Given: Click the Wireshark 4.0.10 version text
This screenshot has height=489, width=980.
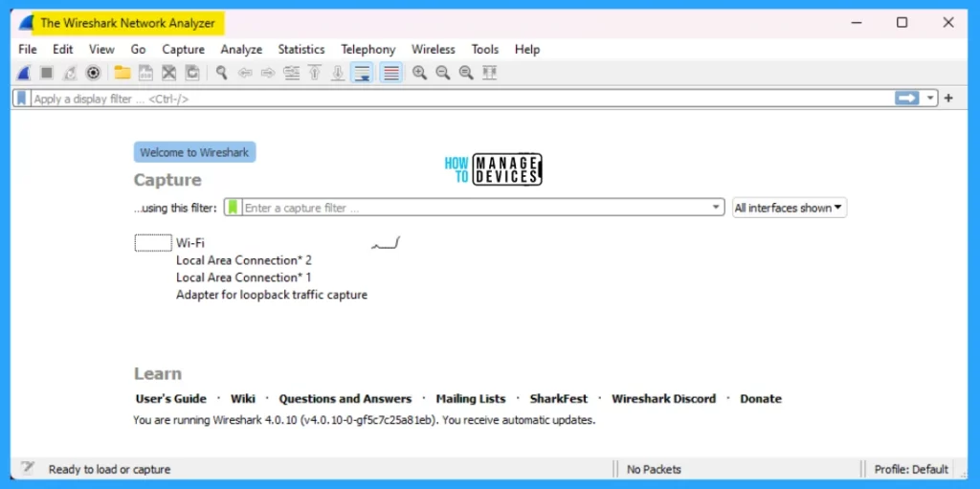Looking at the screenshot, I should (365, 420).
